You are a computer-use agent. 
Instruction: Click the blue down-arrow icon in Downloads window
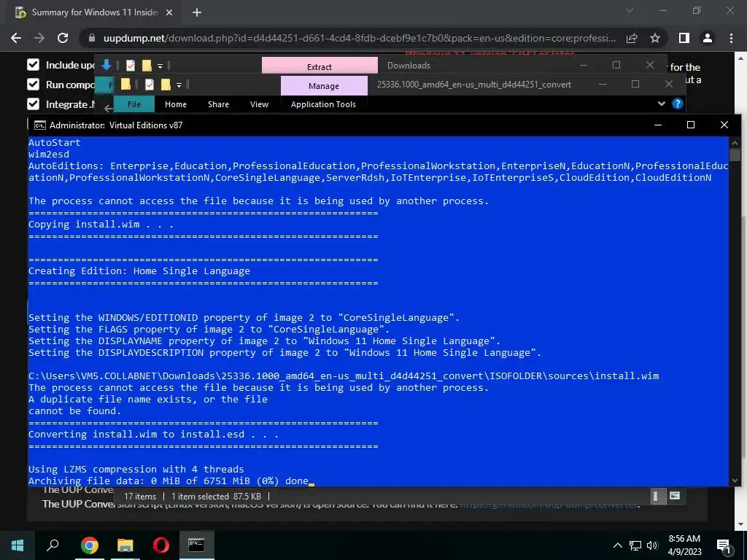point(107,65)
